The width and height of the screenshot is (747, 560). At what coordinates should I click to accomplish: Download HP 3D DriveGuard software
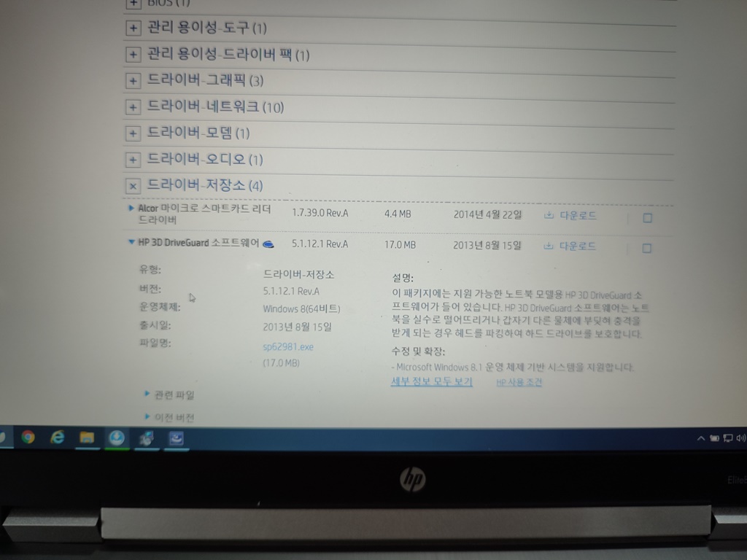(x=578, y=246)
